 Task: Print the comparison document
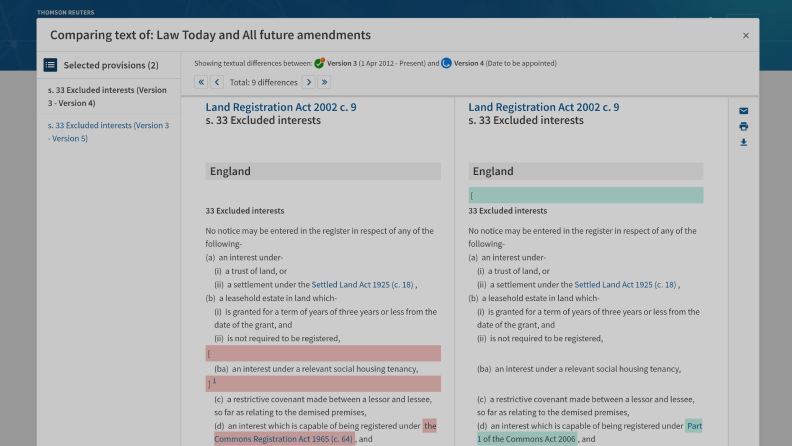(743, 127)
